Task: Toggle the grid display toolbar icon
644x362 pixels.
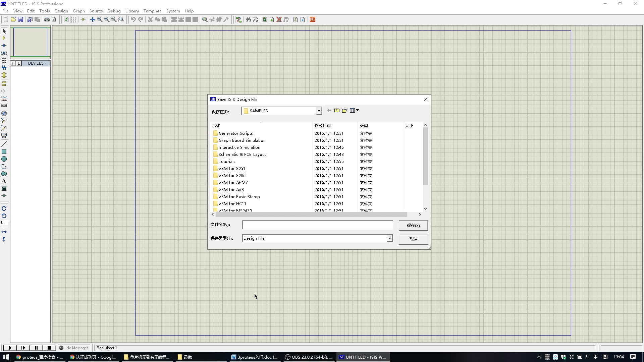Action: point(73,19)
